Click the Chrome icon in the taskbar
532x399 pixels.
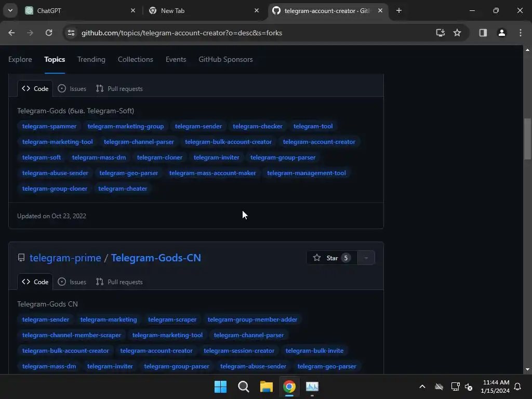tap(289, 387)
